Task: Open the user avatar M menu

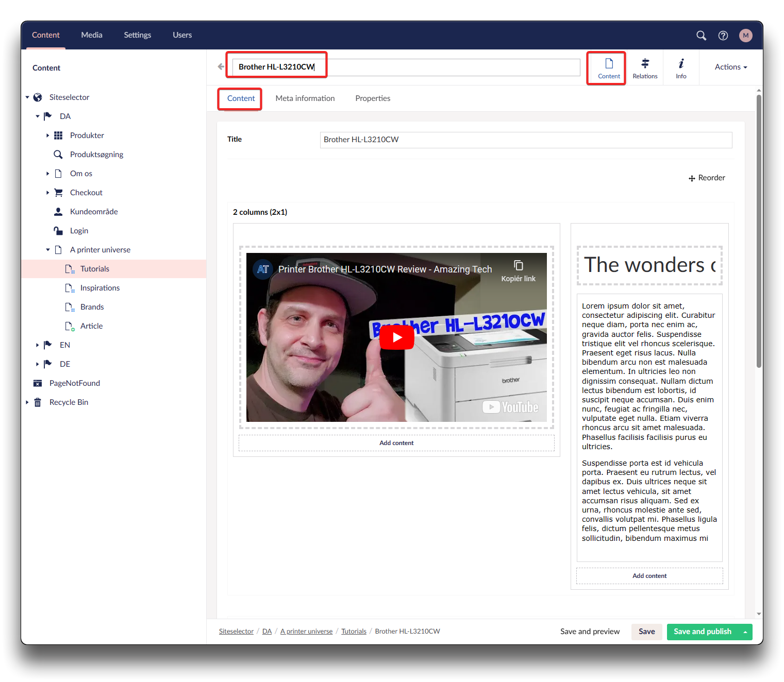Action: tap(745, 35)
